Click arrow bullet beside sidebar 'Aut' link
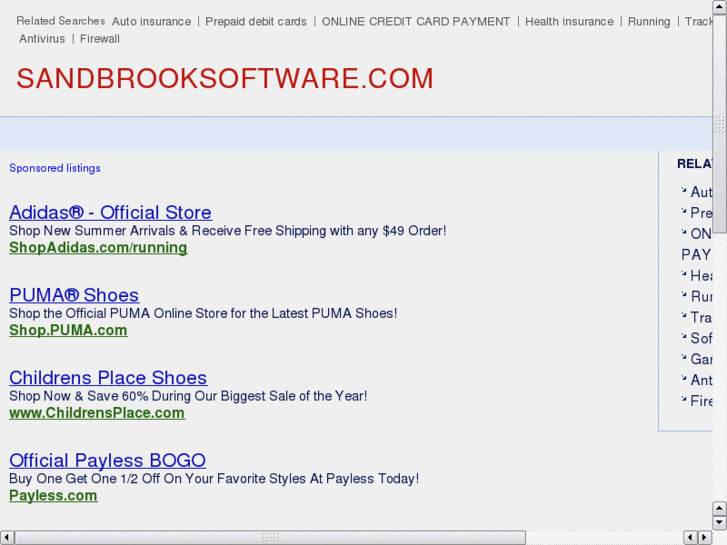 683,190
